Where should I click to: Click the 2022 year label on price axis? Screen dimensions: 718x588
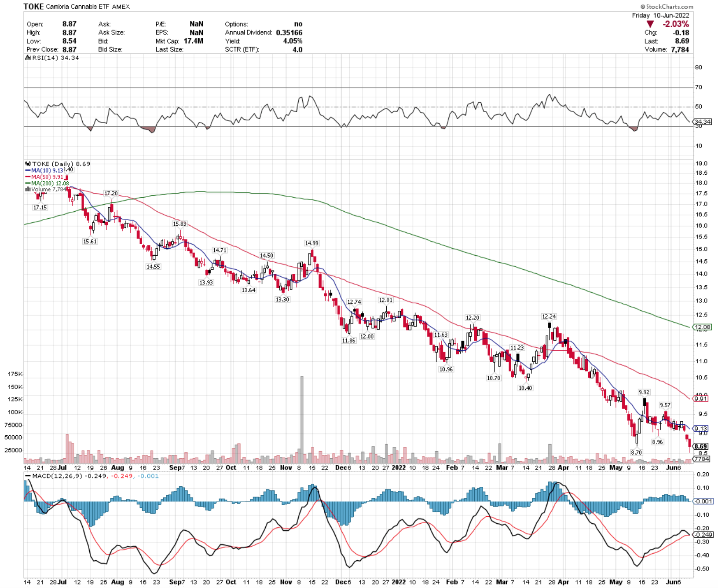point(399,467)
